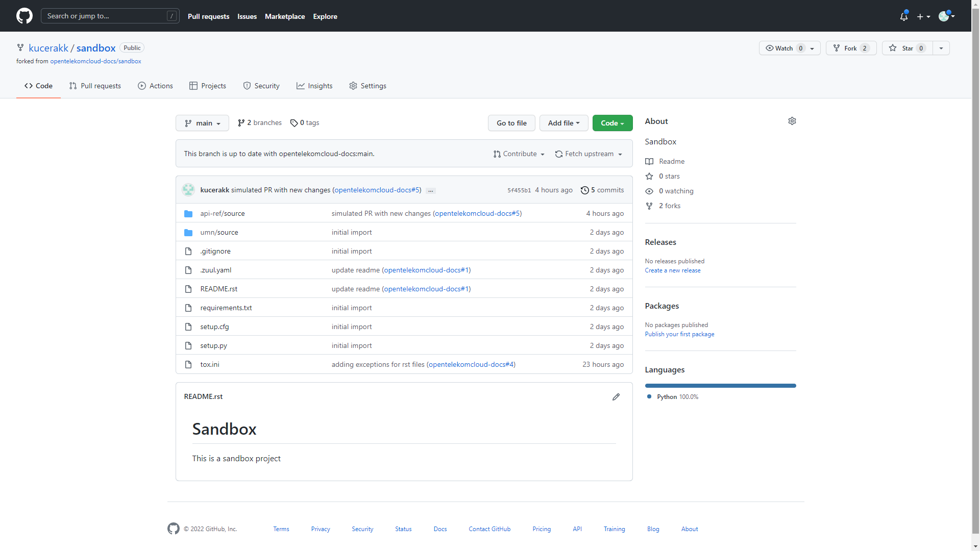Screen dimensions: 980x551
Task: Open the star lists dropdown arrow
Action: [941, 48]
